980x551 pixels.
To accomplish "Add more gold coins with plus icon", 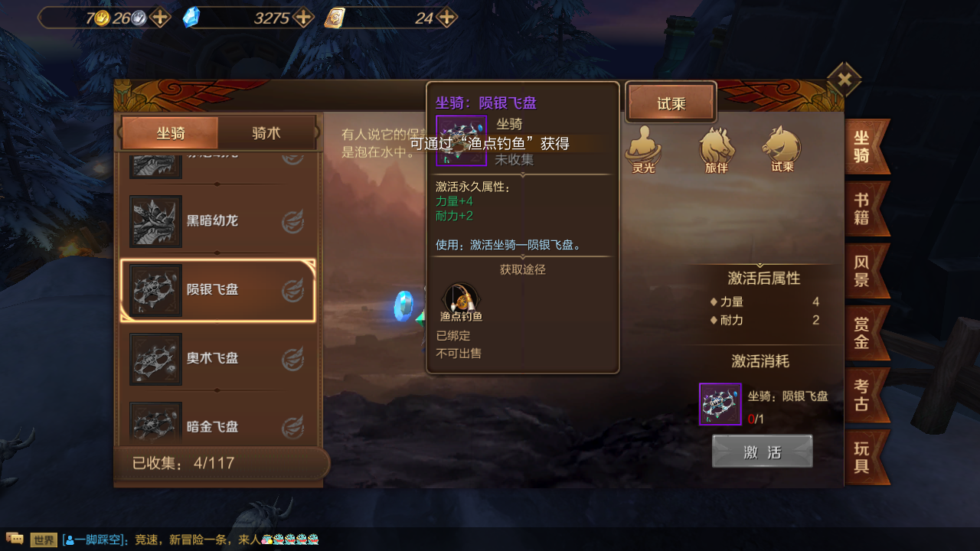I will (x=159, y=18).
